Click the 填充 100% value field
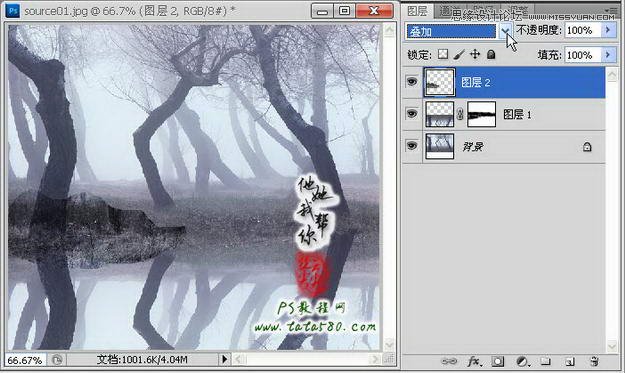The height and width of the screenshot is (373, 625). 583,55
